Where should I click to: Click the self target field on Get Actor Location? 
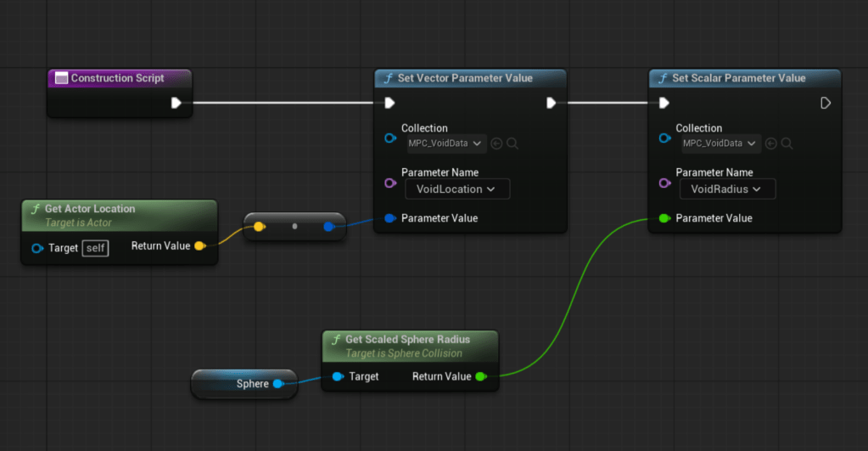tap(96, 248)
